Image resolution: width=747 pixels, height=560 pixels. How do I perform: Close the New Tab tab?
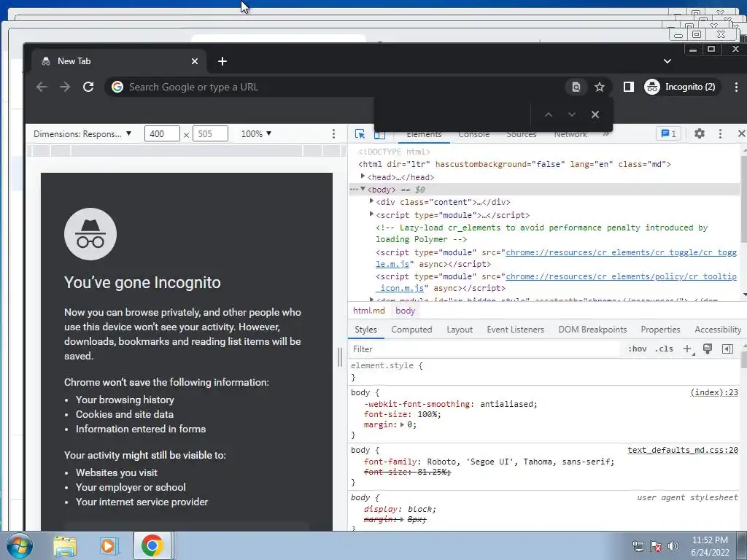click(194, 61)
